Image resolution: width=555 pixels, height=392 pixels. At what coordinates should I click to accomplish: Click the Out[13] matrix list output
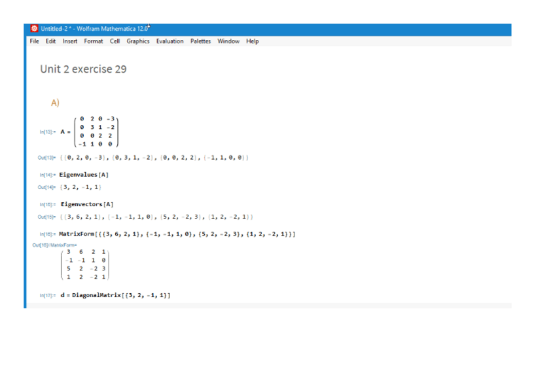[154, 158]
